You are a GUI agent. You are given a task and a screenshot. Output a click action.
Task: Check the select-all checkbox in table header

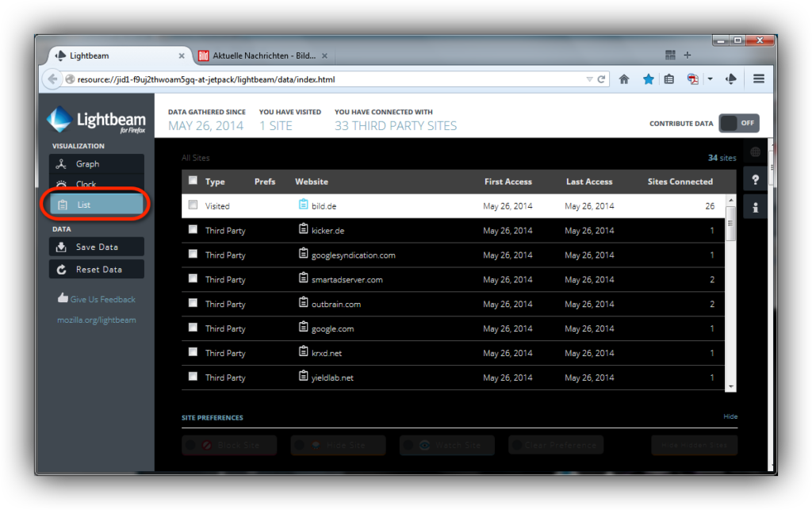pyautogui.click(x=193, y=181)
